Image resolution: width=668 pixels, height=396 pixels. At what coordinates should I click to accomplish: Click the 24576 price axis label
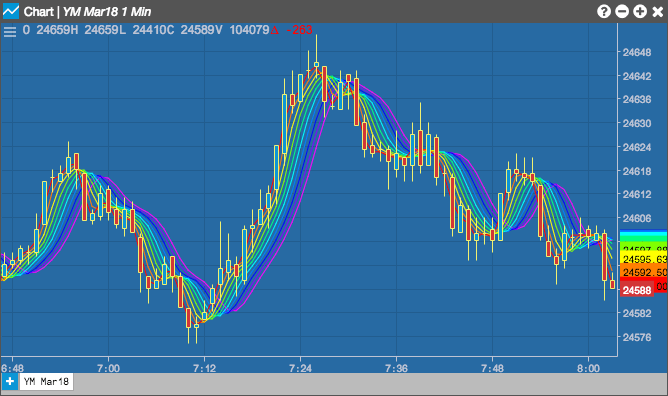[637, 337]
